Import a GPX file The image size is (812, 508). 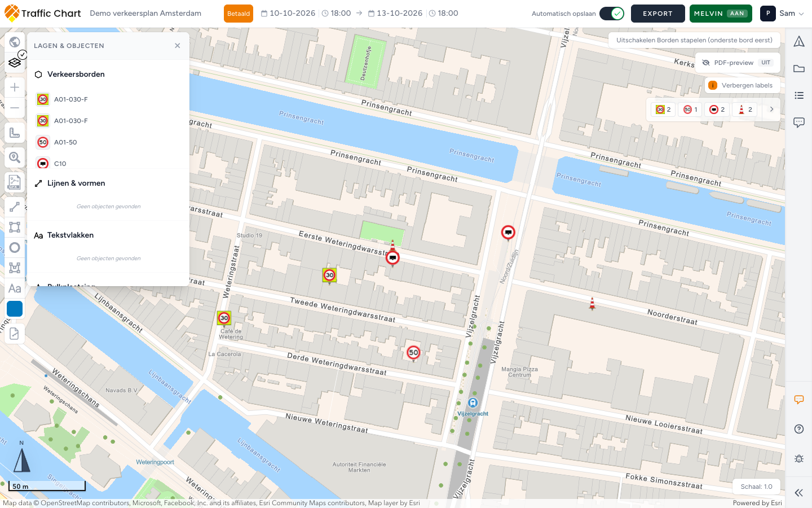pos(15,182)
